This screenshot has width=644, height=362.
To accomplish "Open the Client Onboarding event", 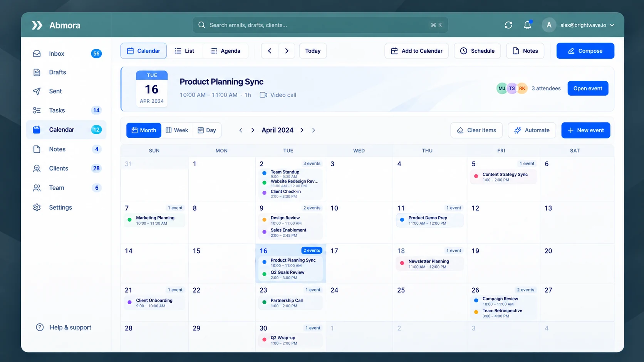I will (154, 303).
